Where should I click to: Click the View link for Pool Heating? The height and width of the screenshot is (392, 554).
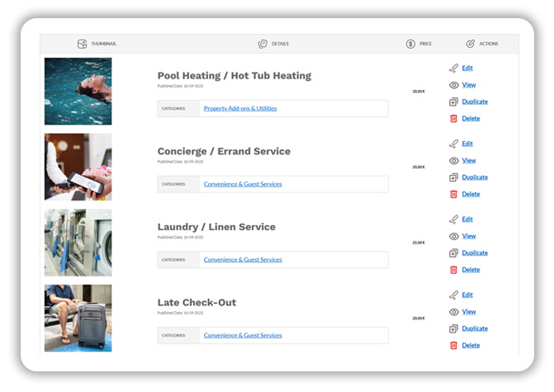(x=468, y=85)
